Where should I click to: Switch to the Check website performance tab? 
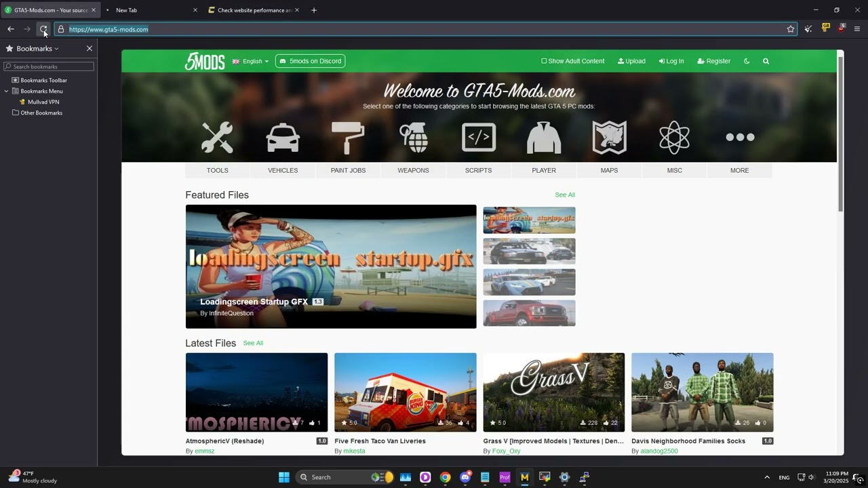pyautogui.click(x=254, y=10)
